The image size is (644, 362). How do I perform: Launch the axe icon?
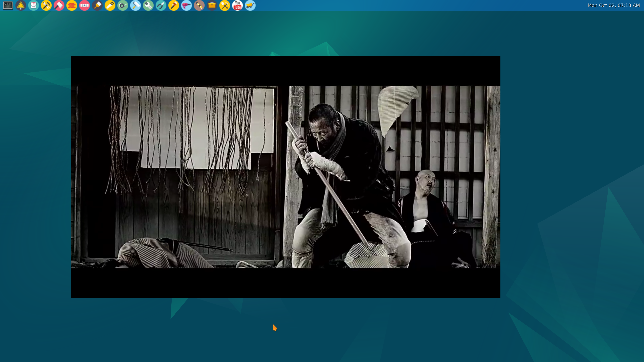[x=59, y=5]
